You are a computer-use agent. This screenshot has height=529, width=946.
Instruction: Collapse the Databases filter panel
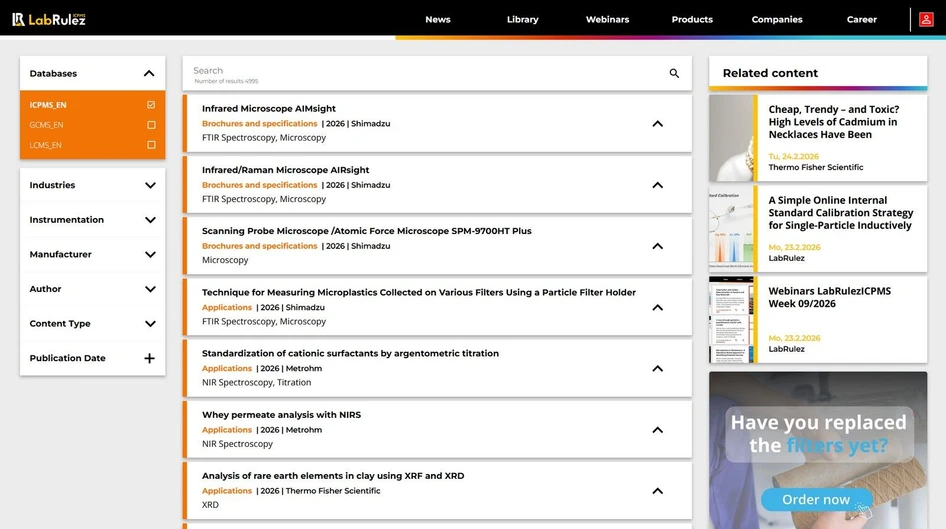point(149,74)
